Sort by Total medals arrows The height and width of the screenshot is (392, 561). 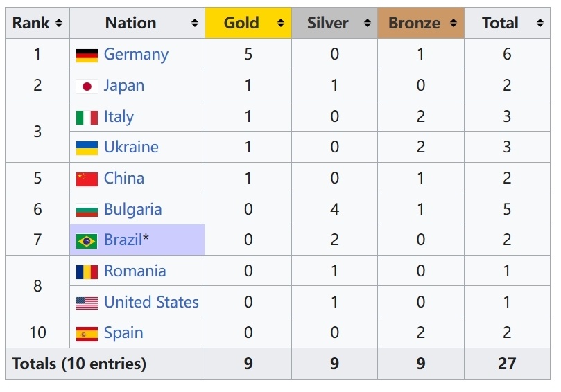pos(540,24)
